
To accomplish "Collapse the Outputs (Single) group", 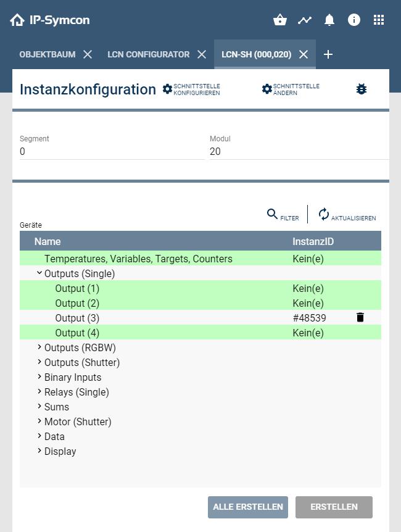I will (x=38, y=273).
